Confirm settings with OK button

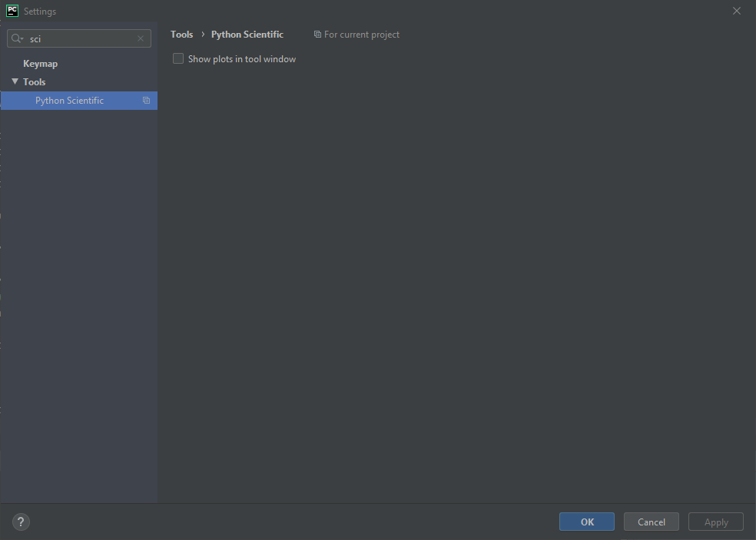(x=587, y=522)
